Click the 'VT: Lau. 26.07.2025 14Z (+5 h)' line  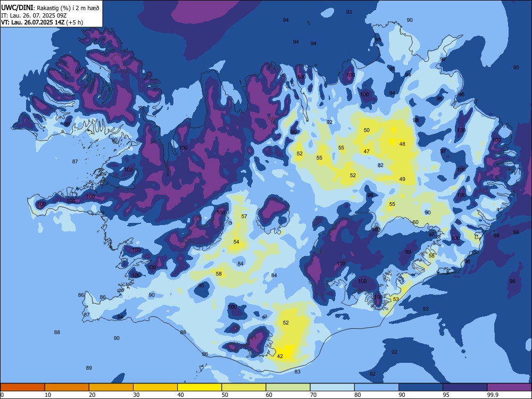pos(41,22)
